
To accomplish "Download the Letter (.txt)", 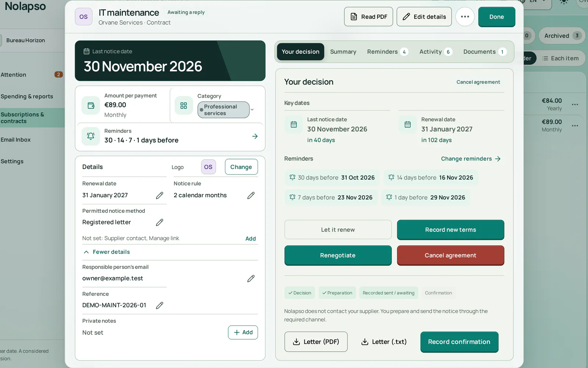I will tap(384, 342).
